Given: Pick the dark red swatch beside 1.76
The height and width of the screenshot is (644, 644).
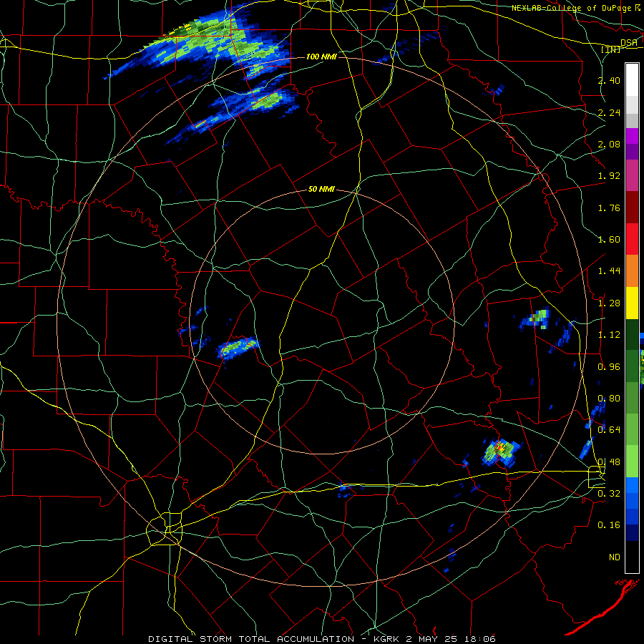Looking at the screenshot, I should coord(632,208).
